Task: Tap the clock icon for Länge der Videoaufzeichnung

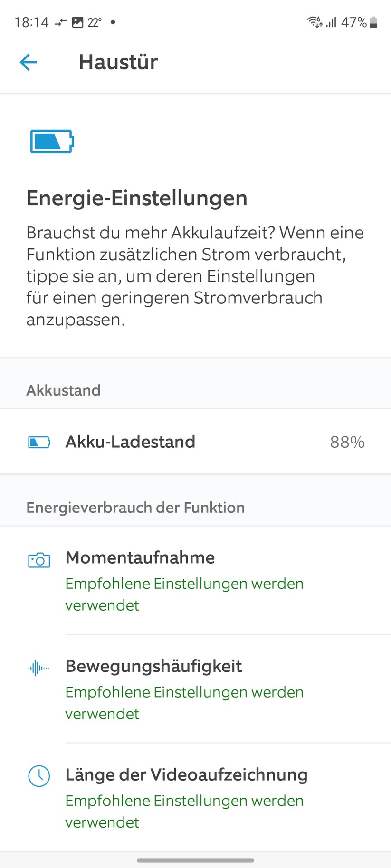Action: pyautogui.click(x=39, y=776)
